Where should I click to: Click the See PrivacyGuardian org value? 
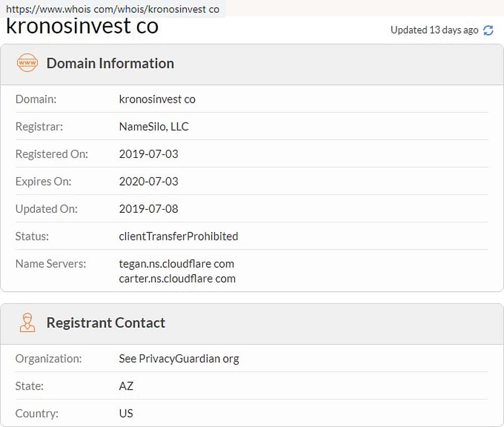(179, 359)
